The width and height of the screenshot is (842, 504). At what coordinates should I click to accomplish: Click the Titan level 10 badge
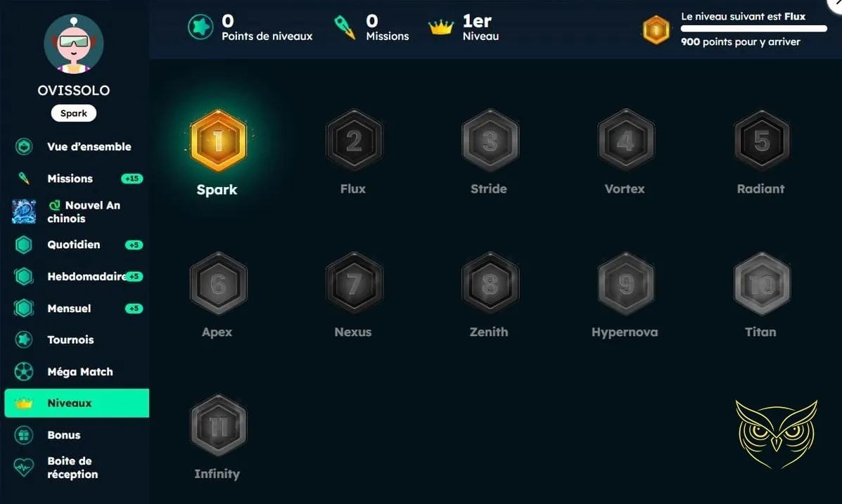(761, 283)
